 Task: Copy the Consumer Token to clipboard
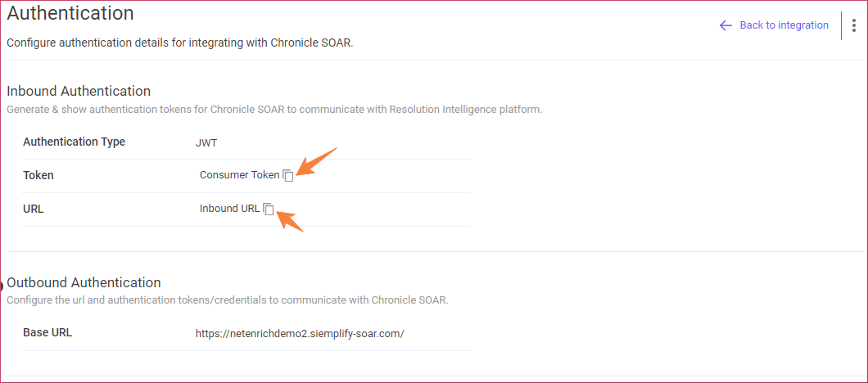[288, 175]
